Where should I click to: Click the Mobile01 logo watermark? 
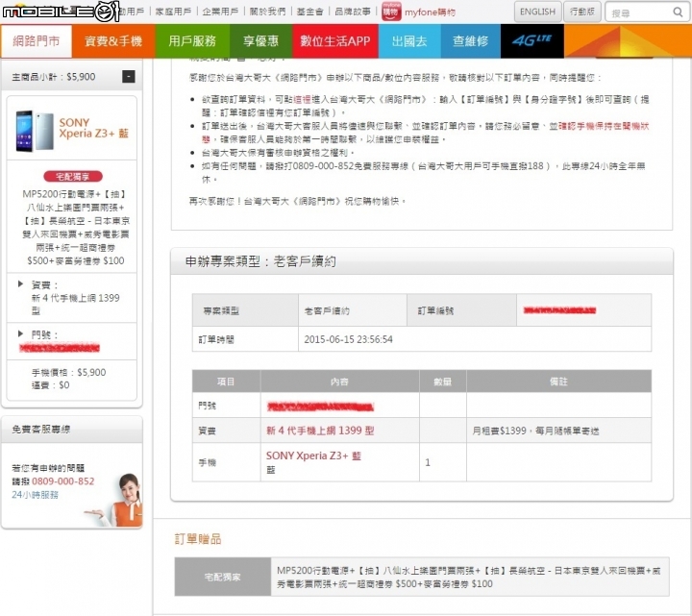click(x=61, y=12)
